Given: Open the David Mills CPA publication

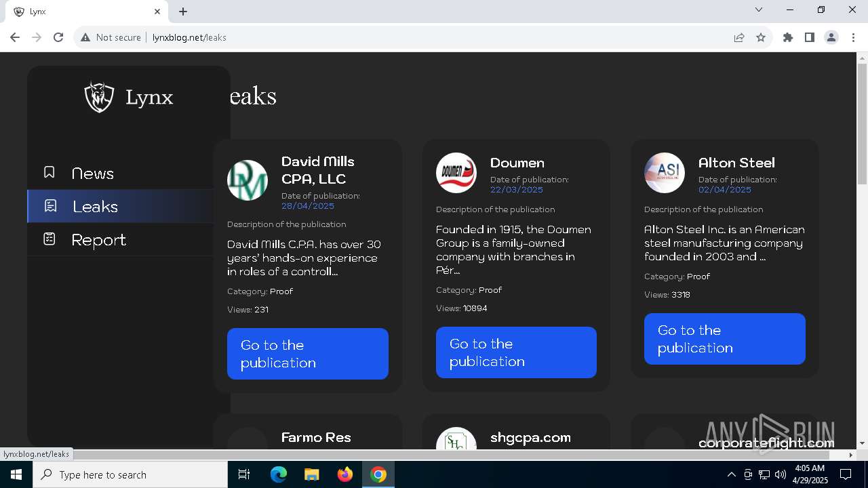Looking at the screenshot, I should point(307,354).
